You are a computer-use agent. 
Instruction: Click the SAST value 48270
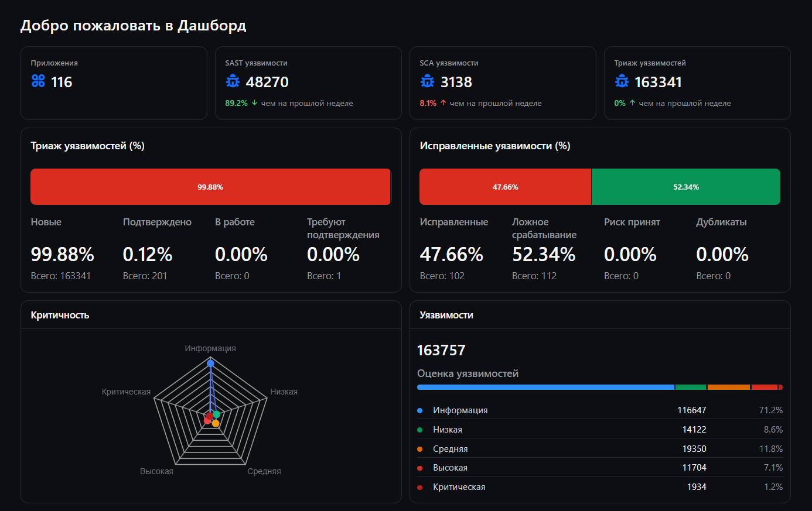point(267,82)
